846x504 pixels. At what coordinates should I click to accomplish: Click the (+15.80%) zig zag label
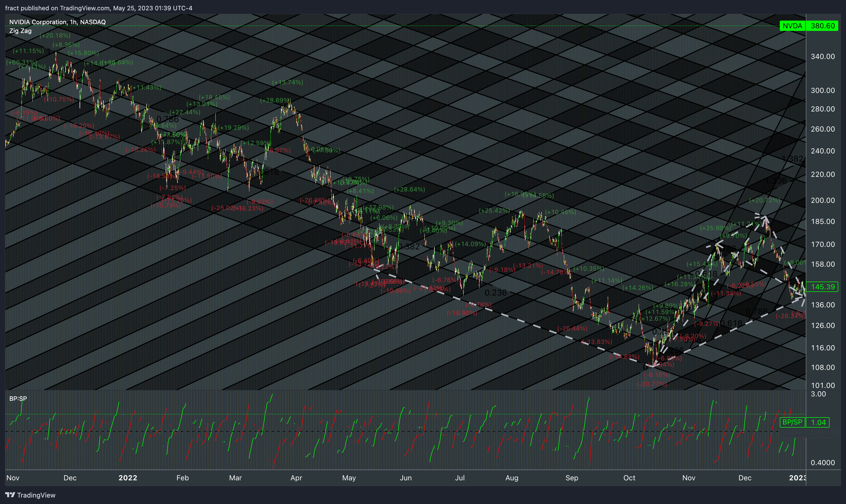tap(83, 53)
